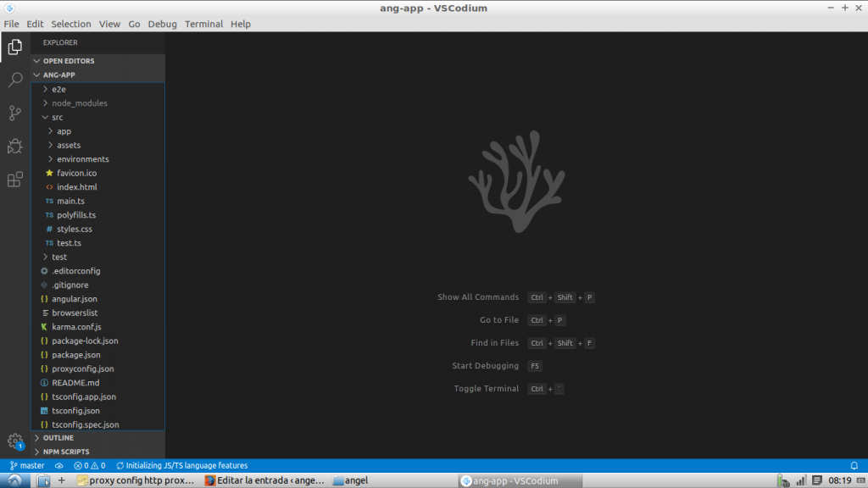Viewport: 868px width, 488px height.
Task: Click the VSCodium logo in title bar
Action: (x=9, y=8)
